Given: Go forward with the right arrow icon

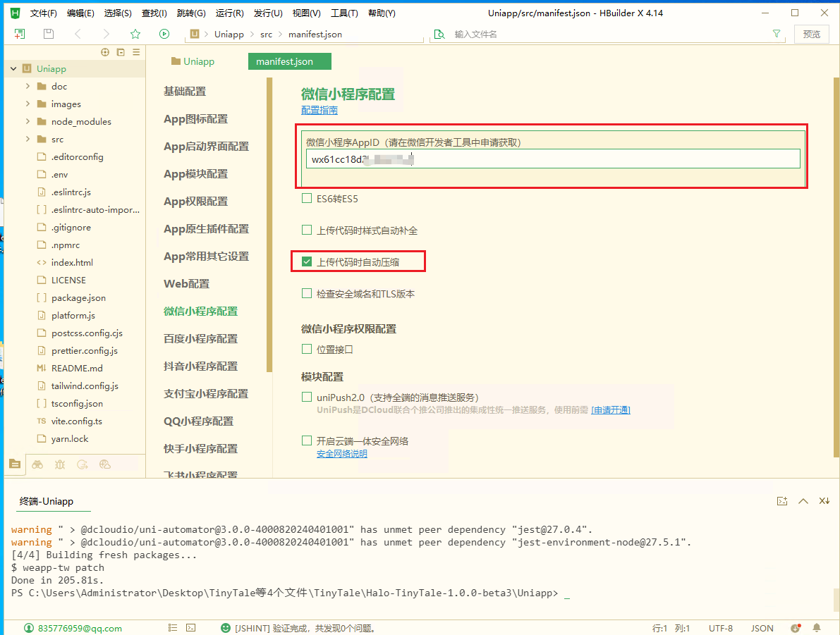Looking at the screenshot, I should pos(106,35).
